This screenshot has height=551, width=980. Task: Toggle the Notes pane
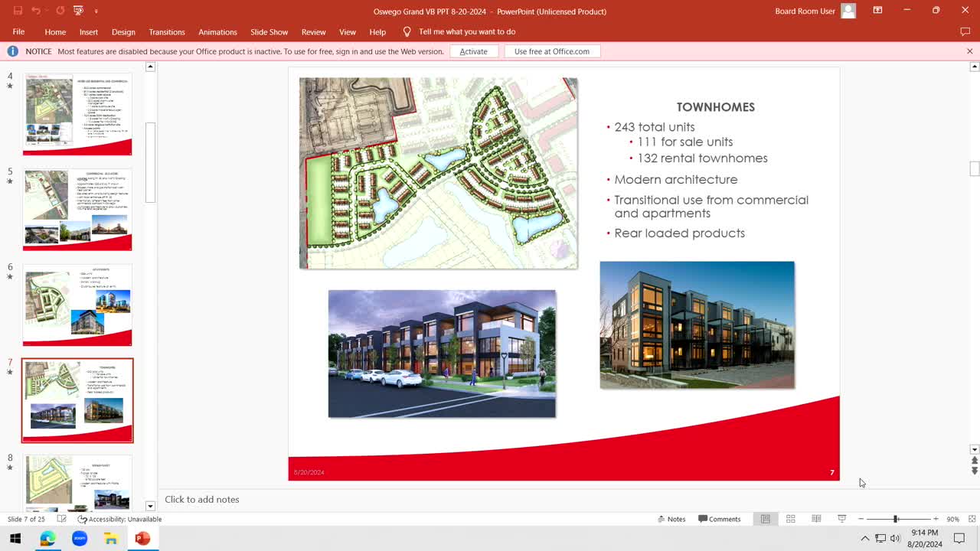coord(671,518)
